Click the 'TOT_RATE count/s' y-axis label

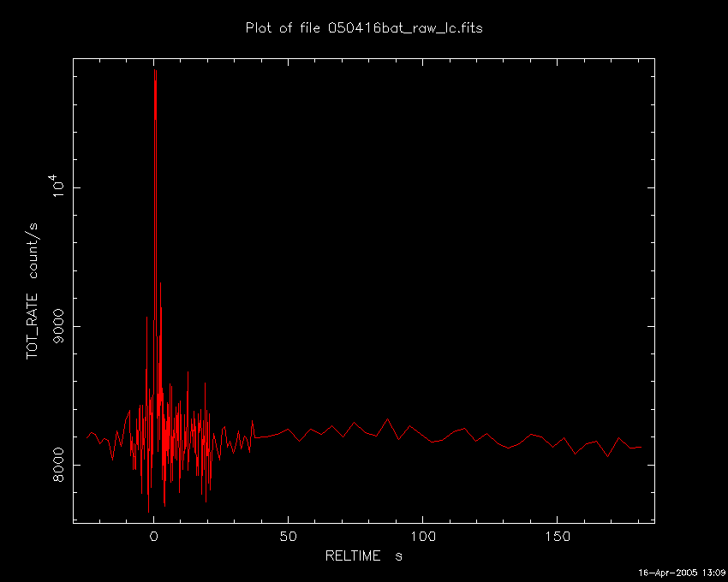(33, 291)
